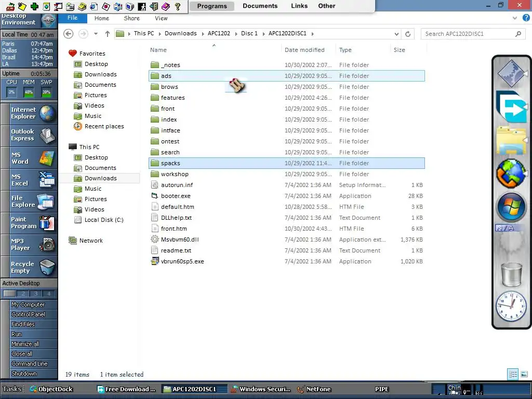Switch to active desktop 1
This screenshot has height=399, width=532.
[9, 294]
